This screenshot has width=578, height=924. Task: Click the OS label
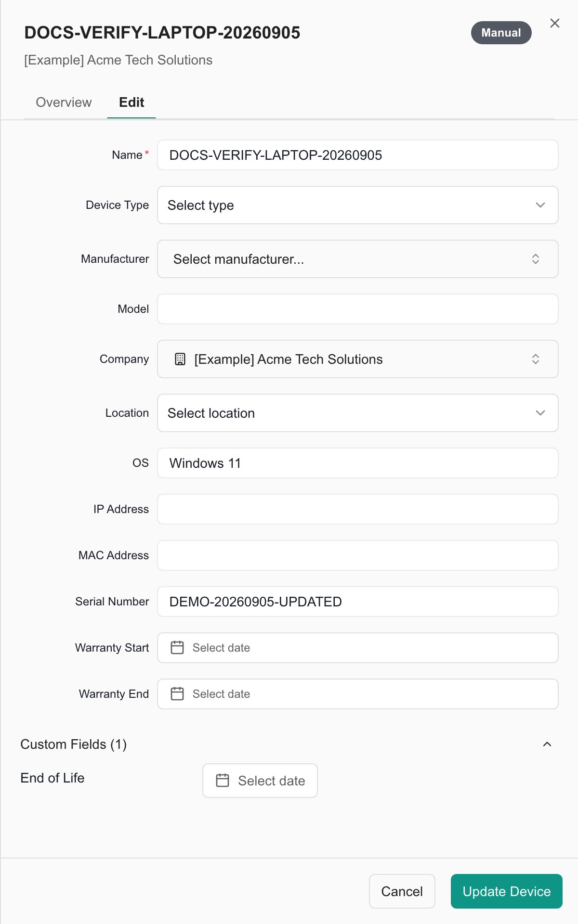(x=141, y=463)
